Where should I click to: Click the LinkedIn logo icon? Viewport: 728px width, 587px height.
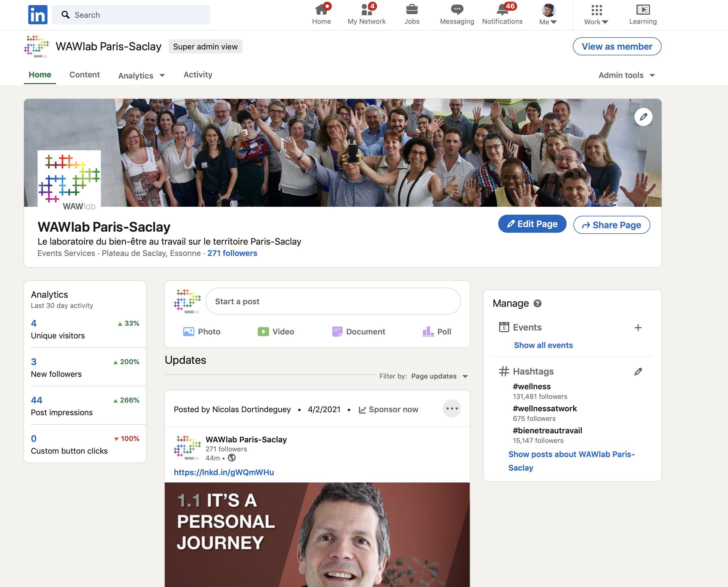coord(38,15)
